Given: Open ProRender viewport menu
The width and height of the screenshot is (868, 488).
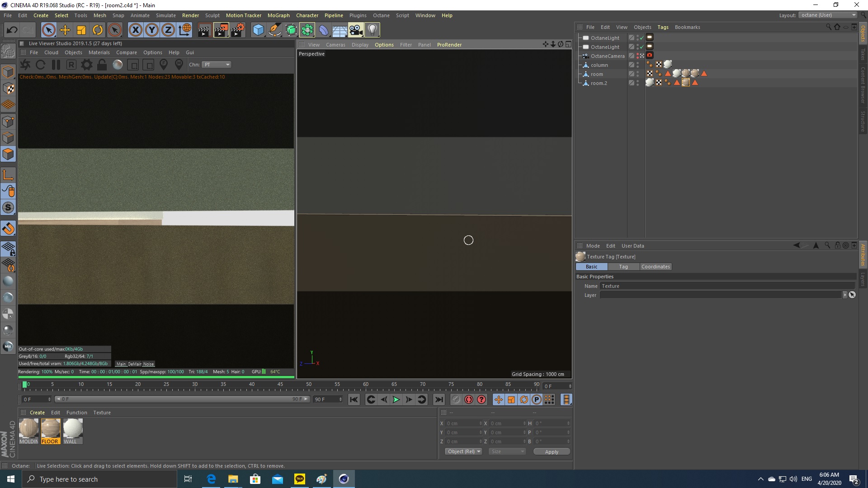Looking at the screenshot, I should pos(449,45).
